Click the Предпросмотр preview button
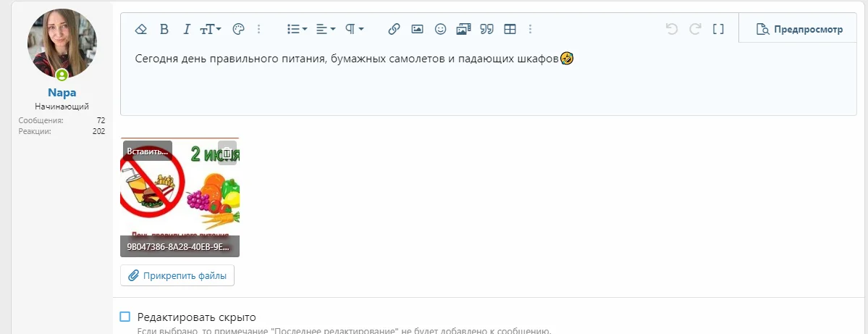 [x=799, y=30]
